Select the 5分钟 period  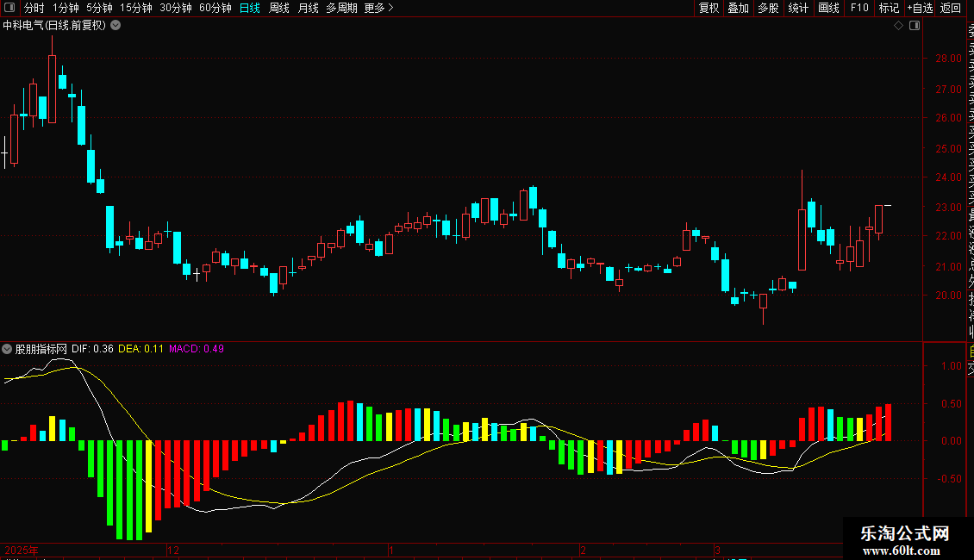(x=99, y=8)
